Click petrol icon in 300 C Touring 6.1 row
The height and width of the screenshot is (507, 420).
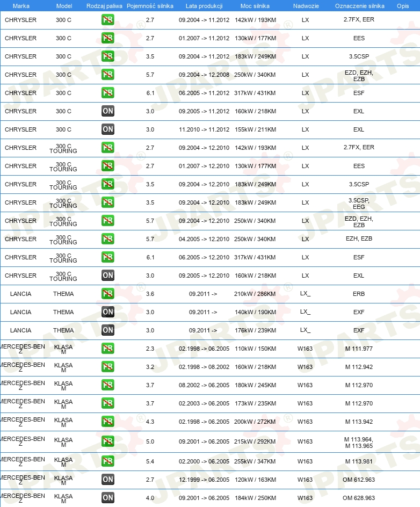107,257
